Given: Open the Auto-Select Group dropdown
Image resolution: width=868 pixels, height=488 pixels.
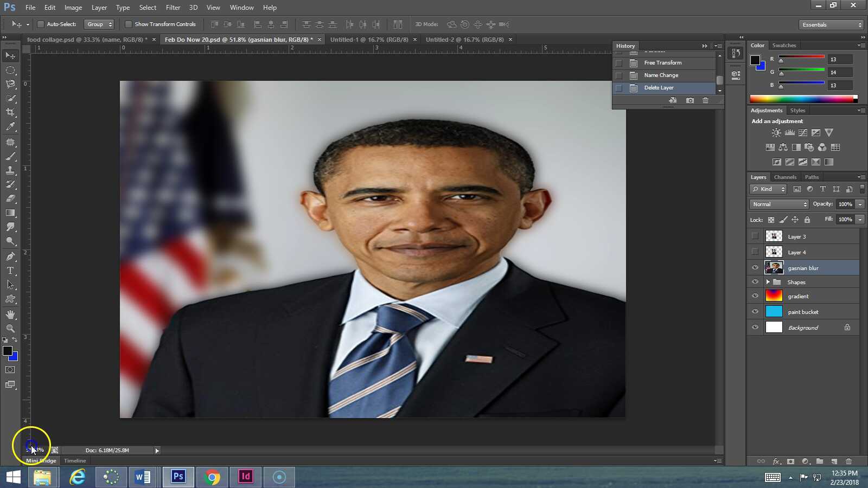Looking at the screenshot, I should [x=99, y=24].
